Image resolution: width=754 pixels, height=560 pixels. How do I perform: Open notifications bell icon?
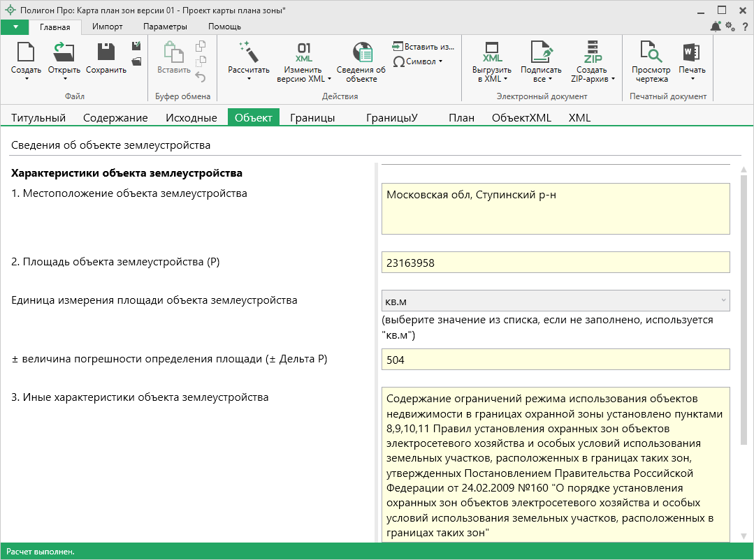tap(716, 27)
